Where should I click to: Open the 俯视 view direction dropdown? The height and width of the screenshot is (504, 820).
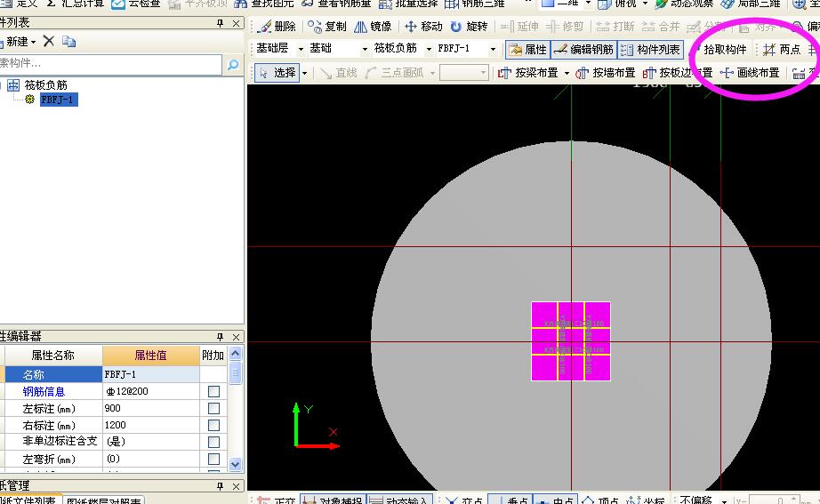[x=645, y=4]
